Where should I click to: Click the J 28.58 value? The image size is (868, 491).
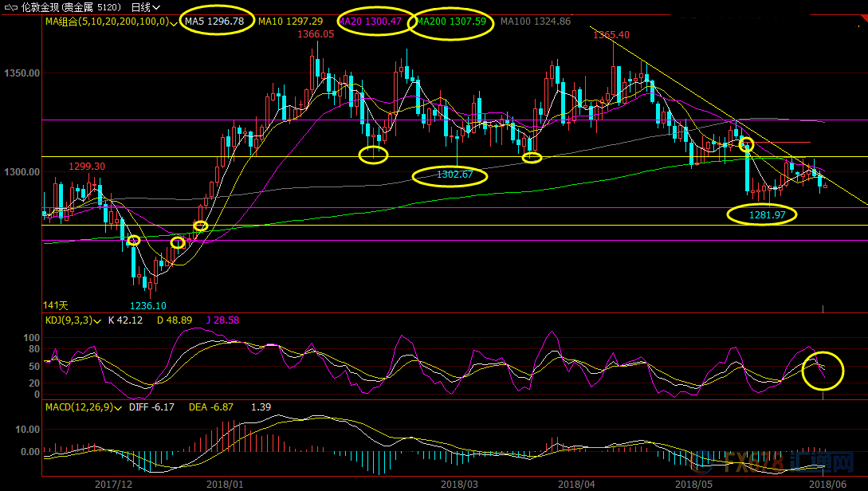pyautogui.click(x=222, y=320)
